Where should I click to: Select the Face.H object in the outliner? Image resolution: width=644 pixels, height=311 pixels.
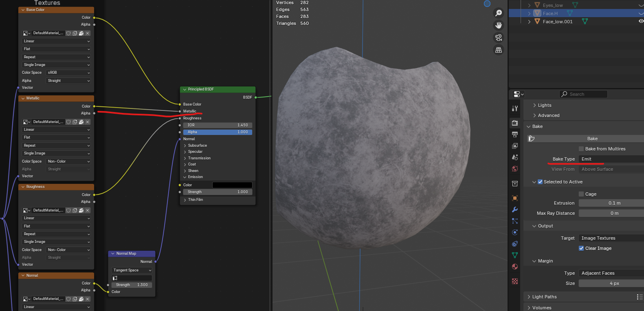tap(550, 13)
